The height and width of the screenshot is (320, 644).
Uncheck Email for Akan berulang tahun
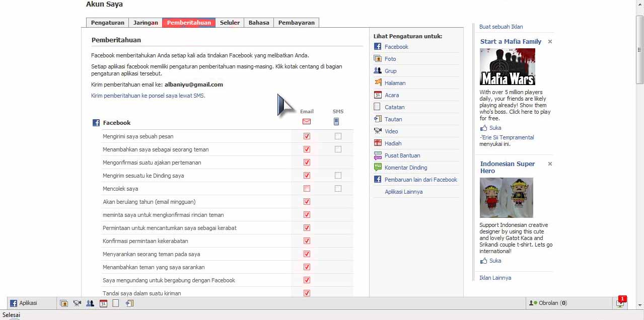(307, 202)
